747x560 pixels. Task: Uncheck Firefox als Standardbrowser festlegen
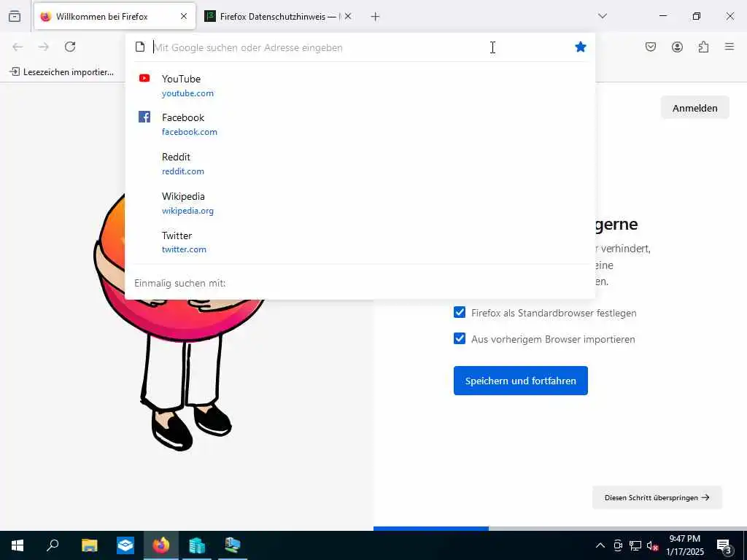[460, 312]
